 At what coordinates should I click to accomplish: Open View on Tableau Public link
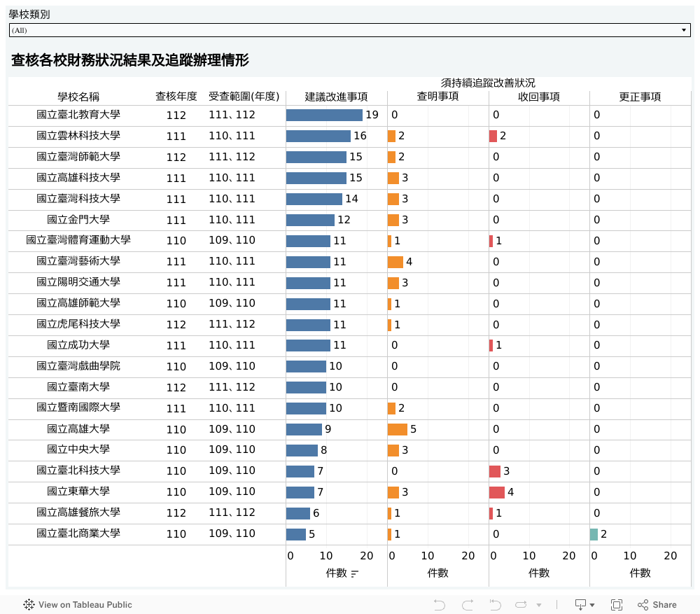click(x=85, y=605)
